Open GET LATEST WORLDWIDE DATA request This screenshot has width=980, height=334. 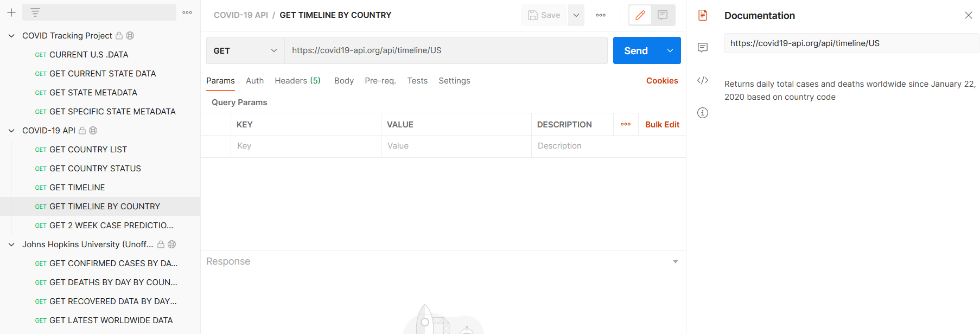(x=111, y=320)
